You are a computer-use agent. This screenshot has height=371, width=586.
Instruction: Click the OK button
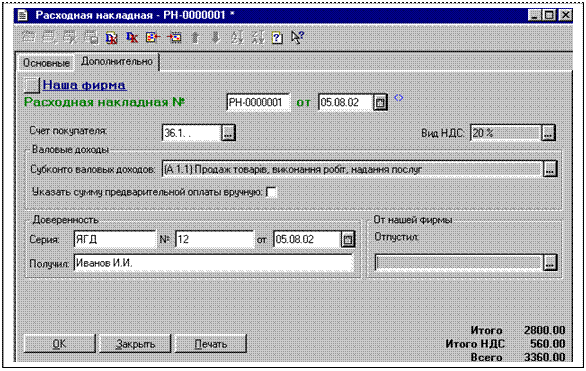tap(59, 344)
